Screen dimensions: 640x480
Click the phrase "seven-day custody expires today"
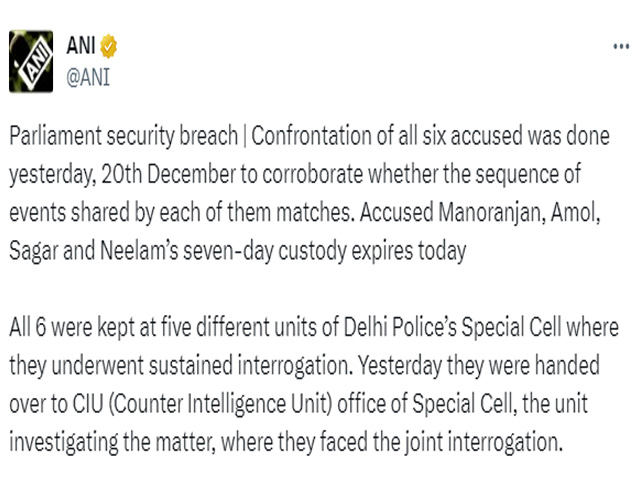[324, 251]
